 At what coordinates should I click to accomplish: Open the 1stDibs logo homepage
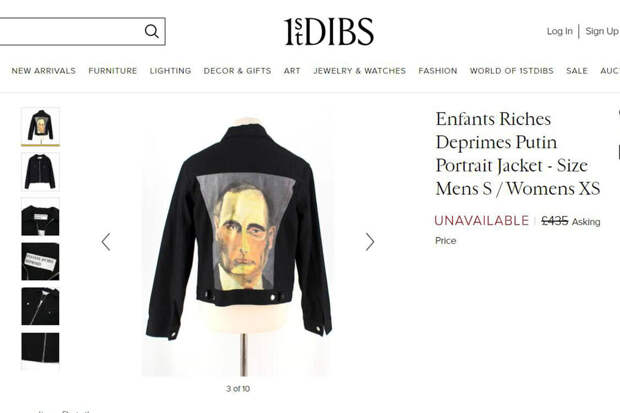[x=329, y=31]
